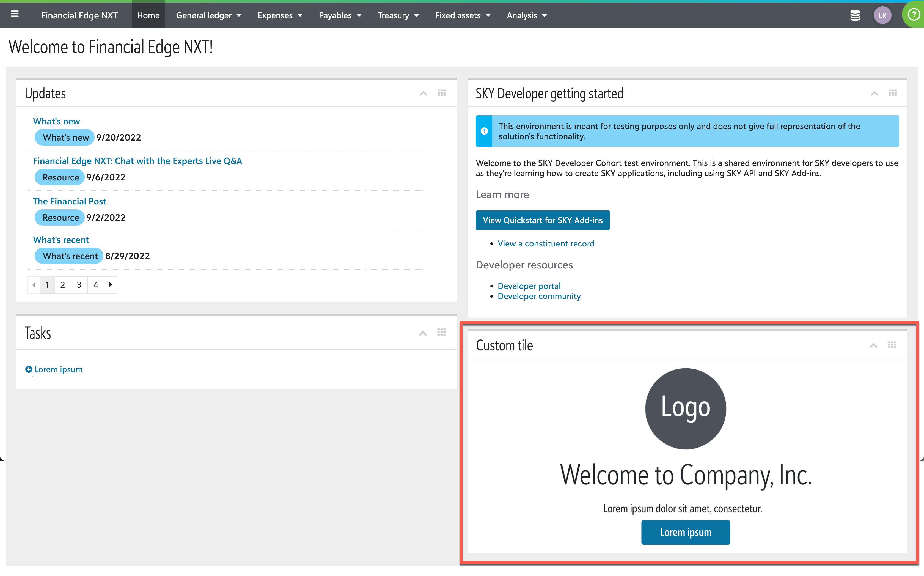
Task: Click View Quickstart for SKY Add-ins button
Action: (x=542, y=220)
